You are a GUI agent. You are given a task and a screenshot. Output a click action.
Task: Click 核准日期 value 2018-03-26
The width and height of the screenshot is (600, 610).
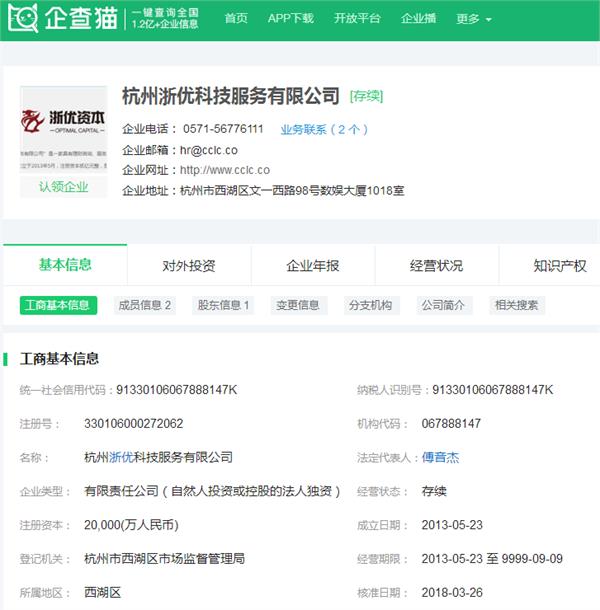[452, 592]
